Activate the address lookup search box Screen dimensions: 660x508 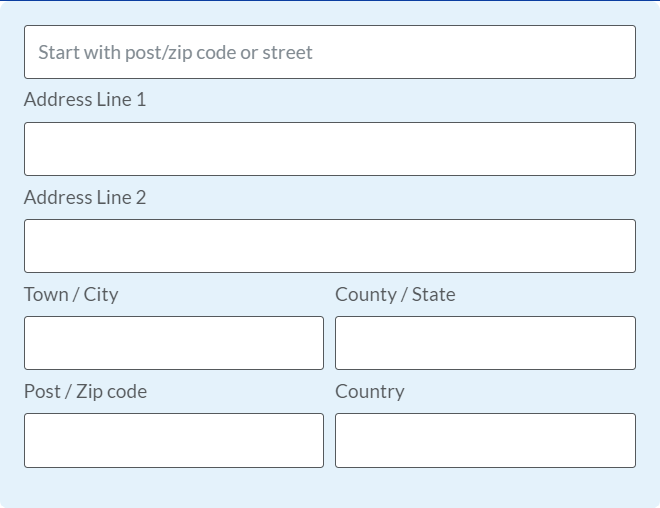[x=330, y=52]
